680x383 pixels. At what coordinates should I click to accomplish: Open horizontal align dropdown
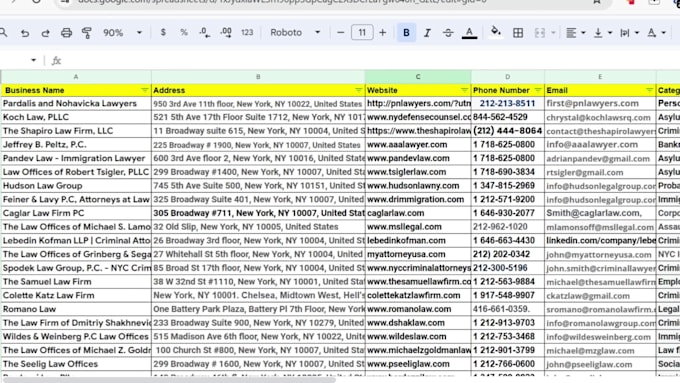click(576, 33)
